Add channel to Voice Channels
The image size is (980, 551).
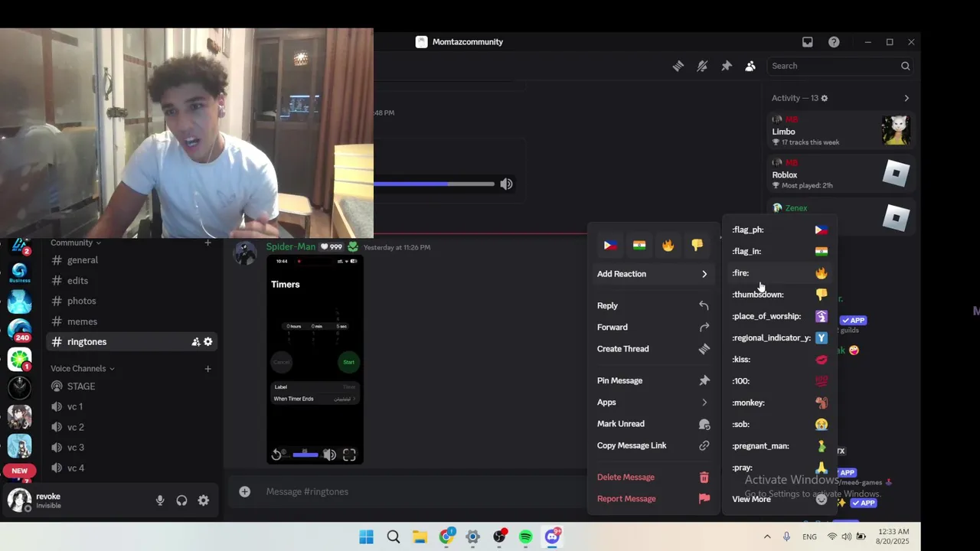click(207, 369)
